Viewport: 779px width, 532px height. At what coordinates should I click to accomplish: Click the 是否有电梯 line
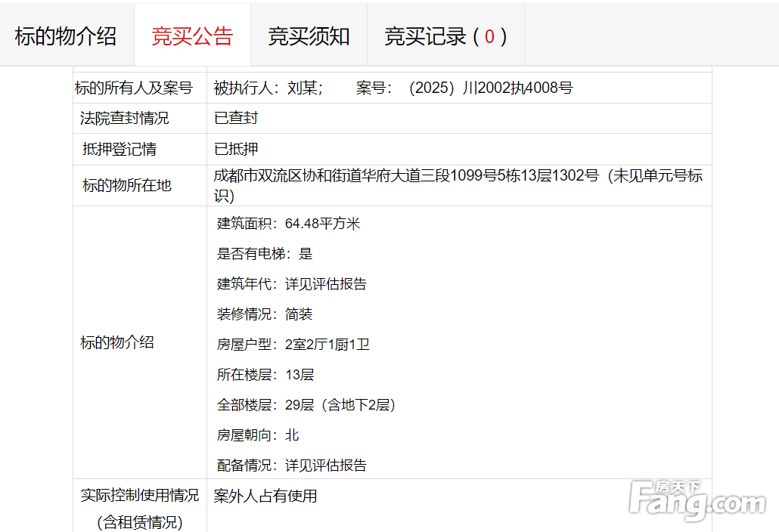pyautogui.click(x=265, y=254)
